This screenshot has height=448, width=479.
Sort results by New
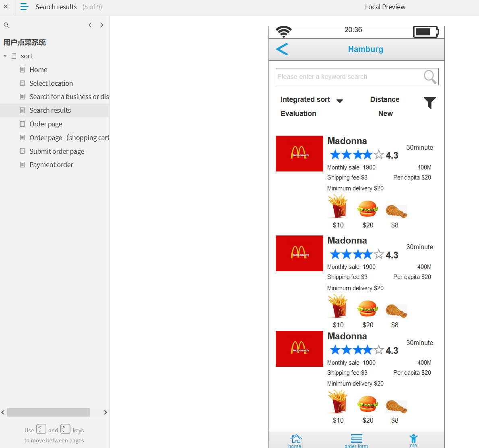[x=386, y=114]
